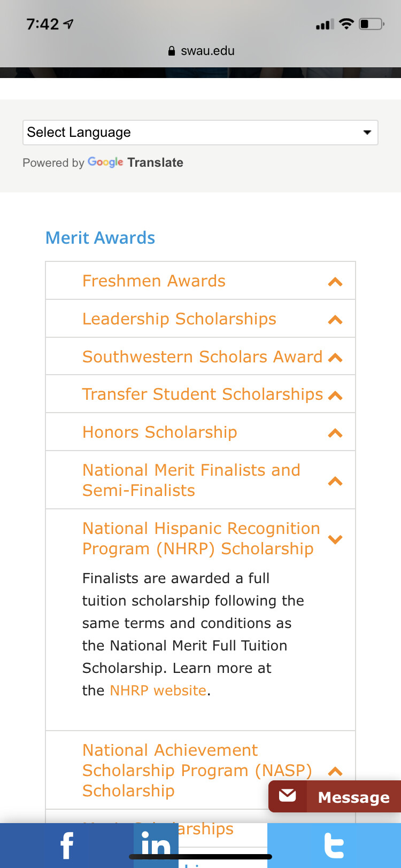Tap the swau.edu address bar

[x=207, y=51]
